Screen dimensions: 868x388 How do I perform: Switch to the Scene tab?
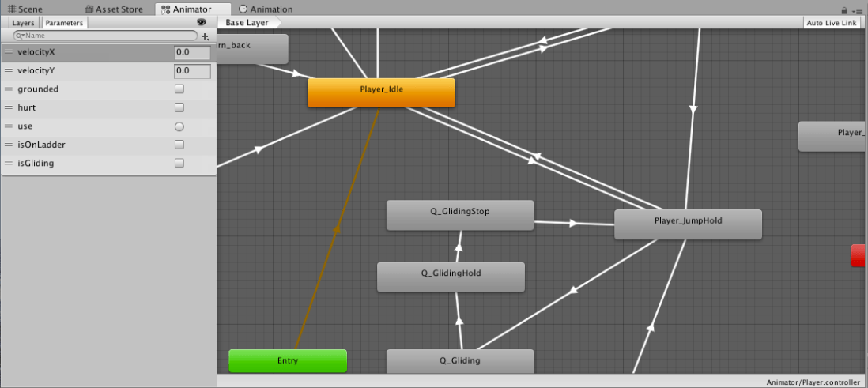[25, 9]
